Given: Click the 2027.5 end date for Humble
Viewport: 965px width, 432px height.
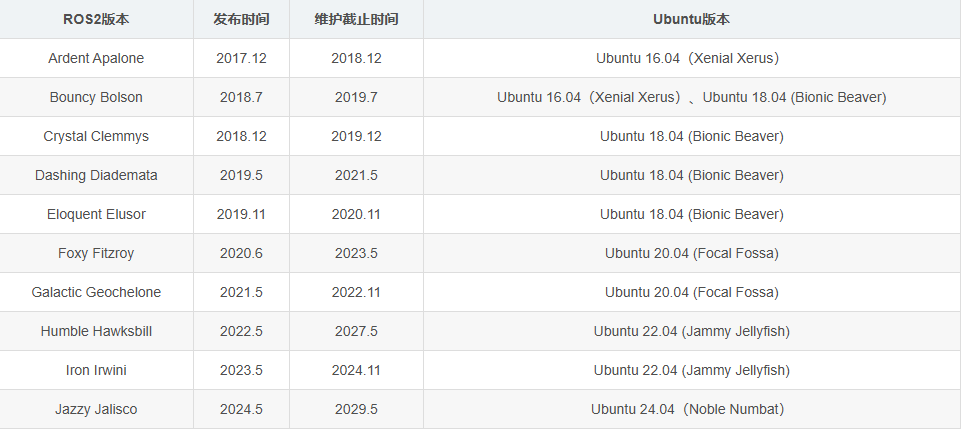Looking at the screenshot, I should tap(356, 331).
